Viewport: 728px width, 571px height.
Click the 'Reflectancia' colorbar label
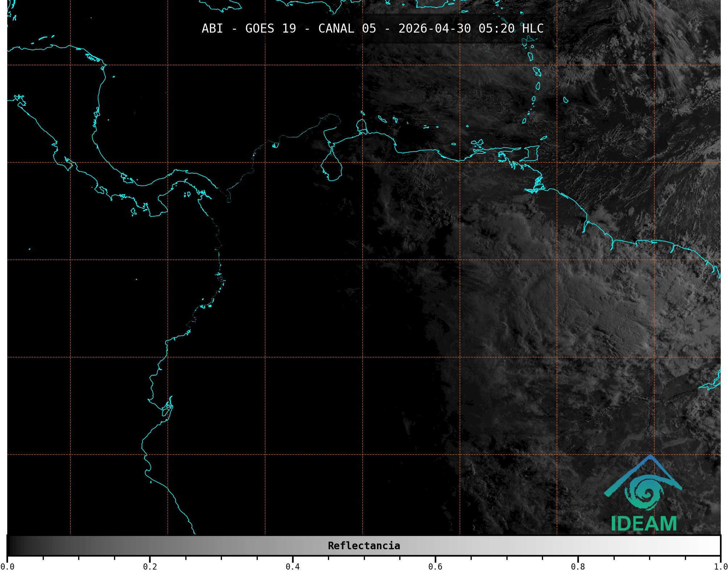[x=364, y=546]
